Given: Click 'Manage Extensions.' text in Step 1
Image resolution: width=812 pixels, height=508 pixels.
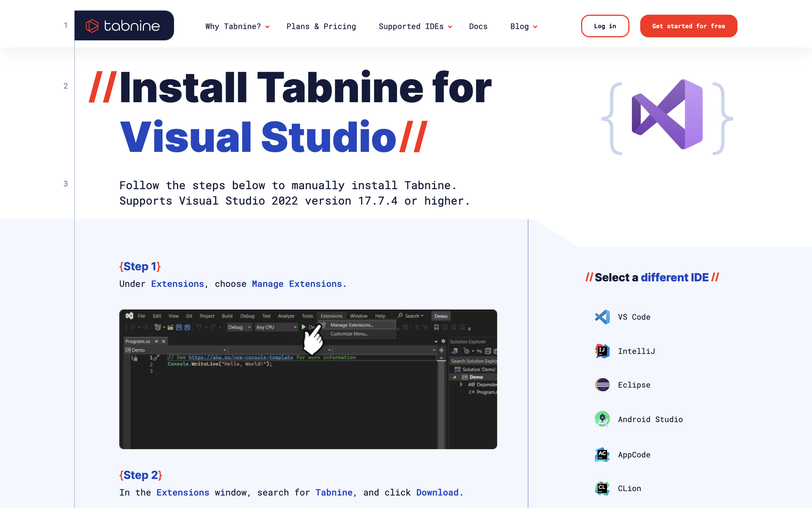Looking at the screenshot, I should tap(299, 284).
